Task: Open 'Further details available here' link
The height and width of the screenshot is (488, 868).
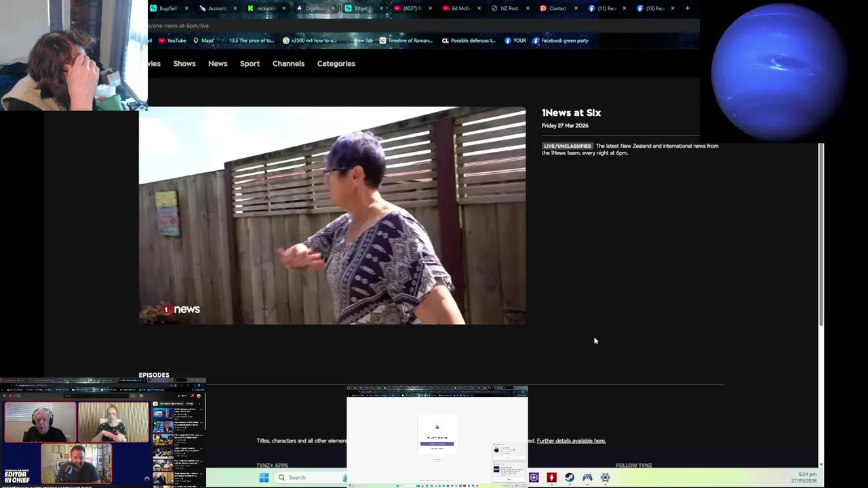Action: pos(571,441)
